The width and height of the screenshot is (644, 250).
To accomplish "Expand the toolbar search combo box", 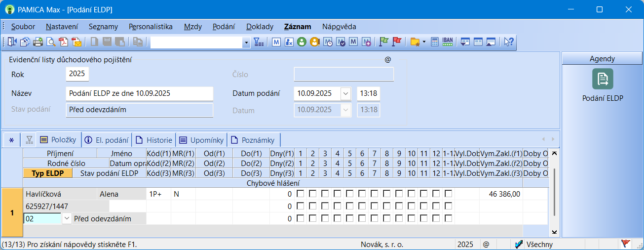I will 247,43.
